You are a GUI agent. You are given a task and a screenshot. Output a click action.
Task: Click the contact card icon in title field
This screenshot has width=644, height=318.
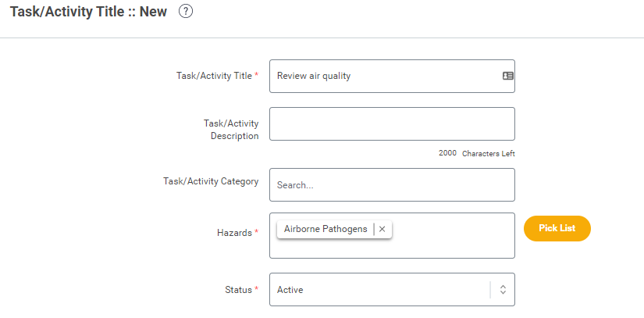(x=508, y=76)
